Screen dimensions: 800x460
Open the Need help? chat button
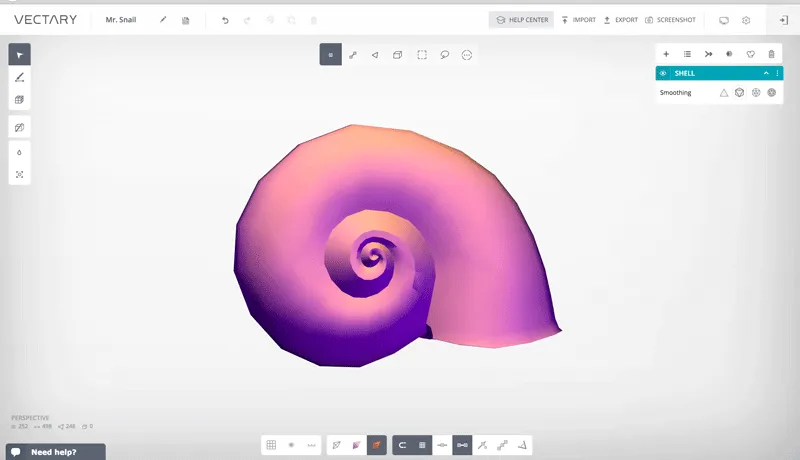tap(56, 452)
